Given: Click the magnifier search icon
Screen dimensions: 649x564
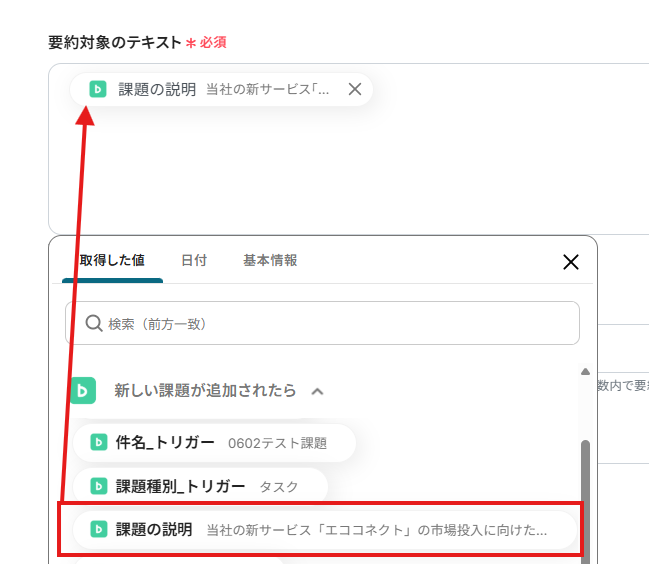Looking at the screenshot, I should (94, 323).
